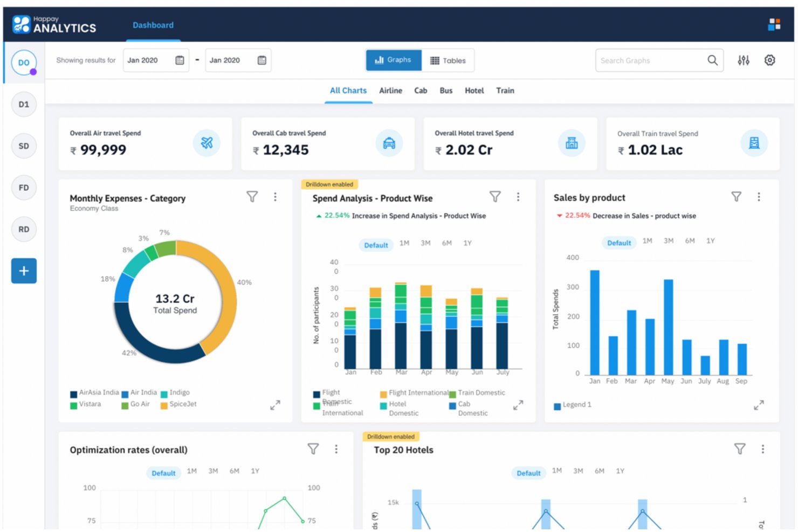Expand the Monthly Expenses chart fullscreen

tap(275, 405)
